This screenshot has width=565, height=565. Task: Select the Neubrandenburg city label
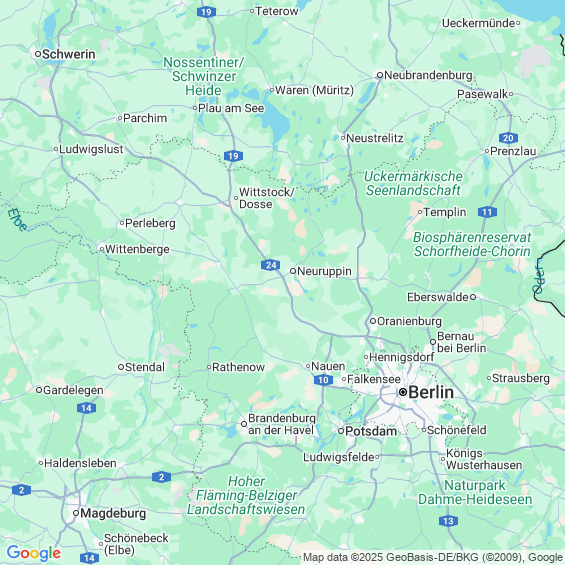tap(428, 75)
